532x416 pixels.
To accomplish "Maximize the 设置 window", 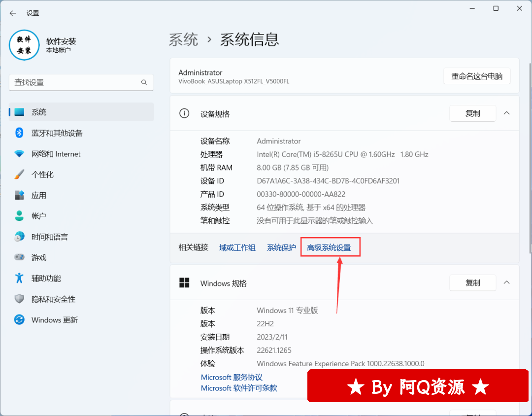I will click(496, 8).
